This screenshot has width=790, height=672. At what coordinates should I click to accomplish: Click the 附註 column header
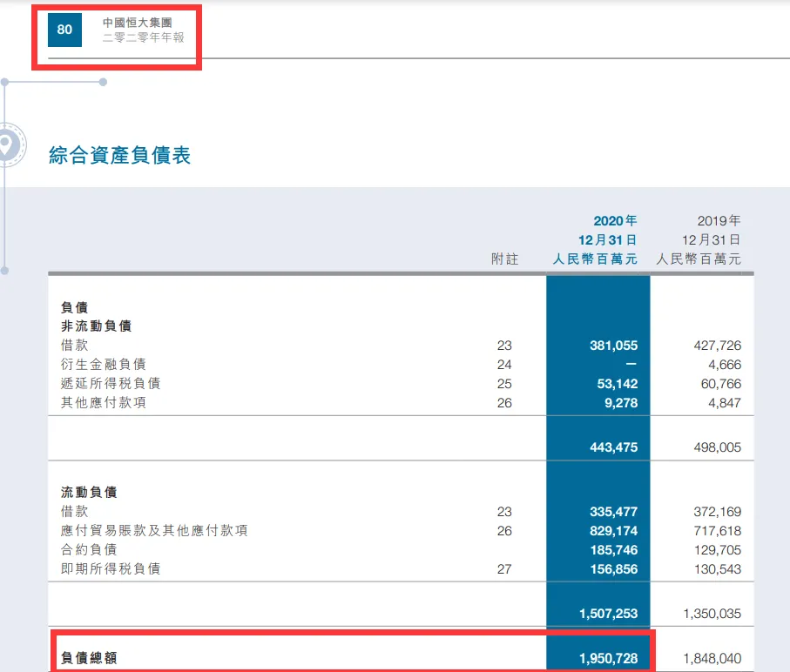click(504, 259)
